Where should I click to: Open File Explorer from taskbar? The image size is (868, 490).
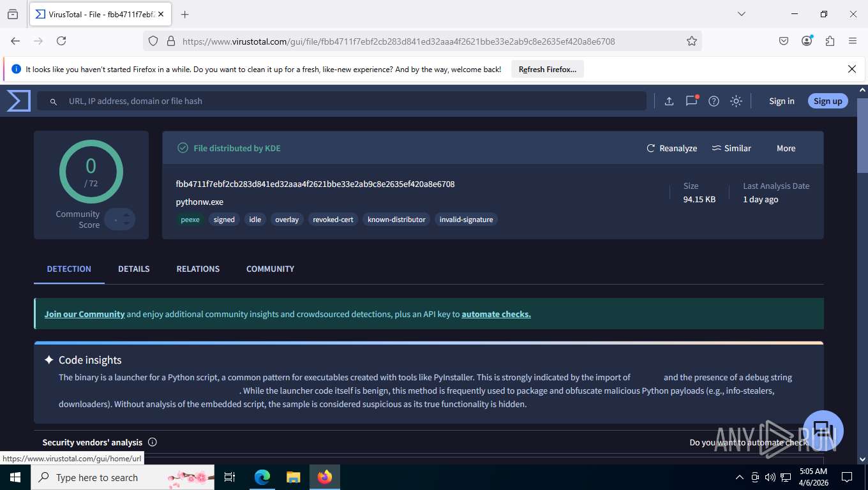293,477
